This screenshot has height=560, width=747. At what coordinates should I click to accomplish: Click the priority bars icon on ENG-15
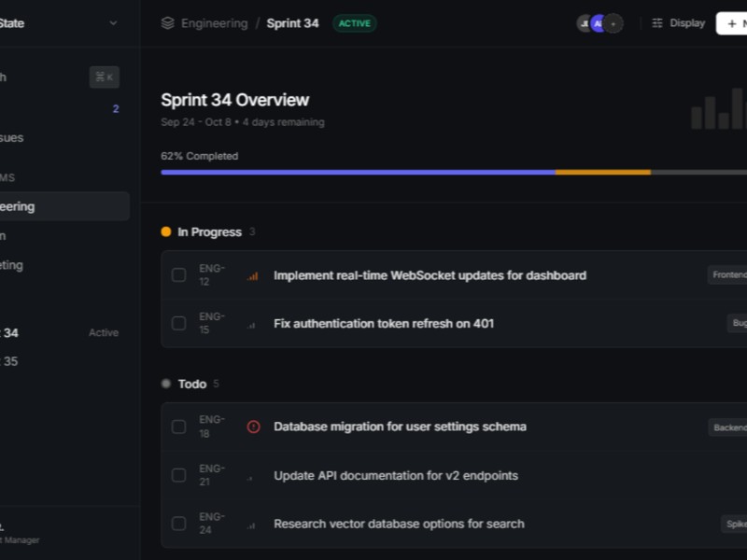pos(252,325)
